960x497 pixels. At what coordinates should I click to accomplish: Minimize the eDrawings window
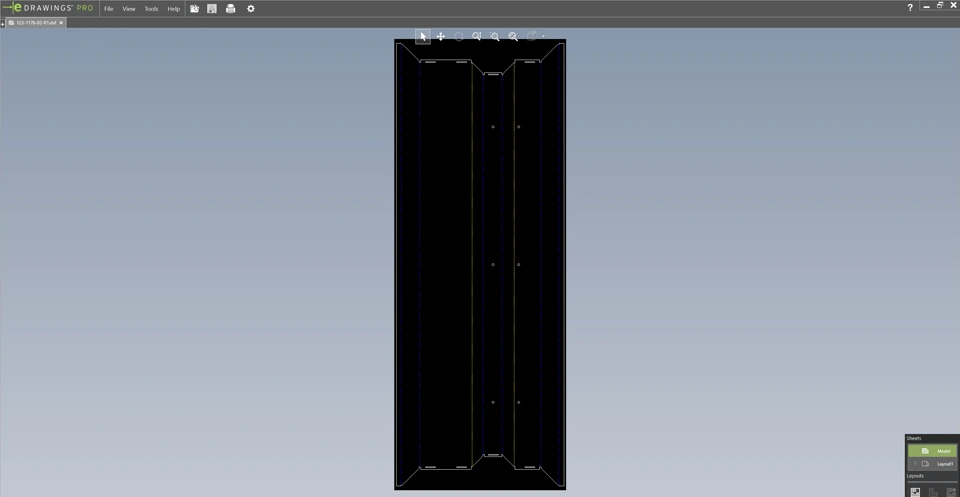927,6
